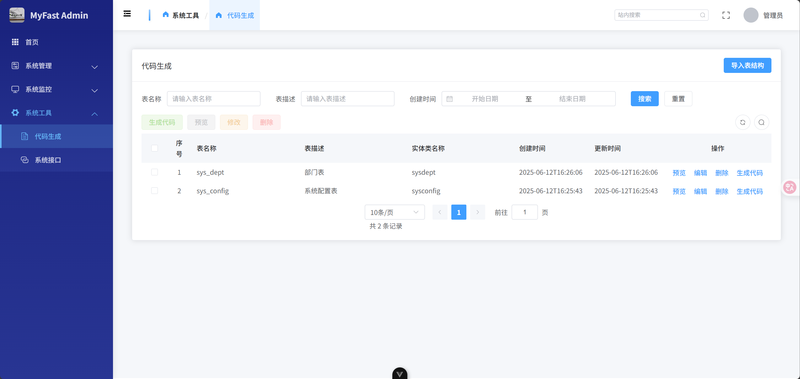Focus the 表描述 input field

[348, 99]
